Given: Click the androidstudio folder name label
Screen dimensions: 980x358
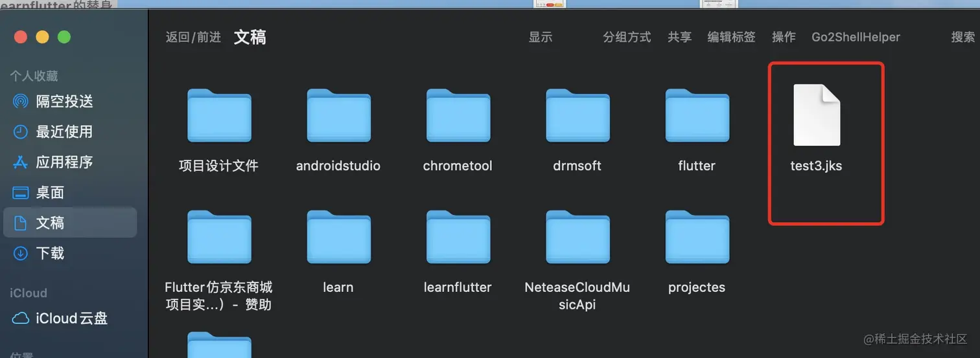Looking at the screenshot, I should (x=338, y=166).
